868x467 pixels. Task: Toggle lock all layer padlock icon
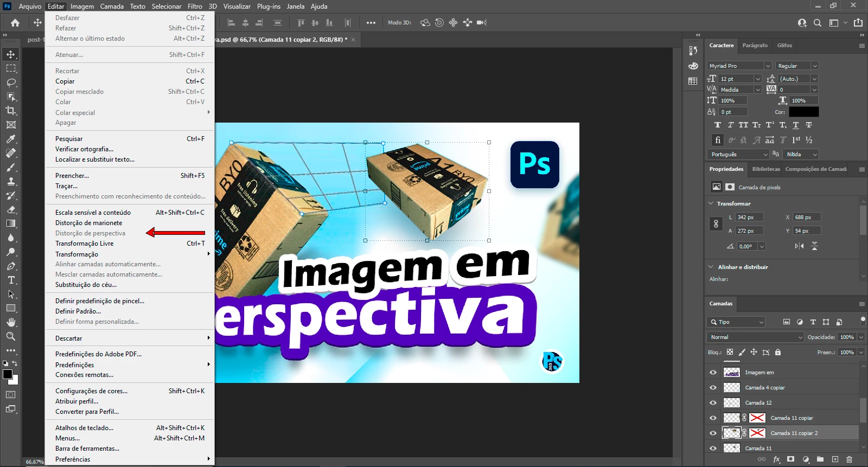[x=778, y=353]
